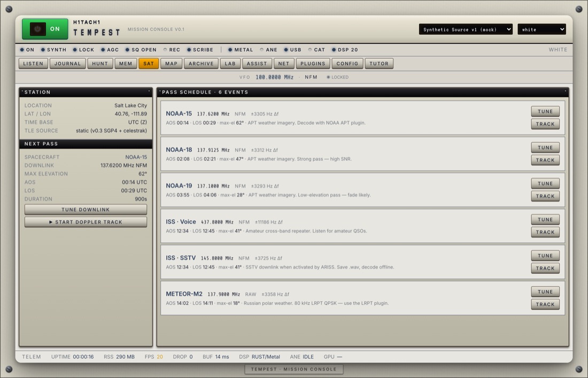Click the AGC status indicator

110,50
